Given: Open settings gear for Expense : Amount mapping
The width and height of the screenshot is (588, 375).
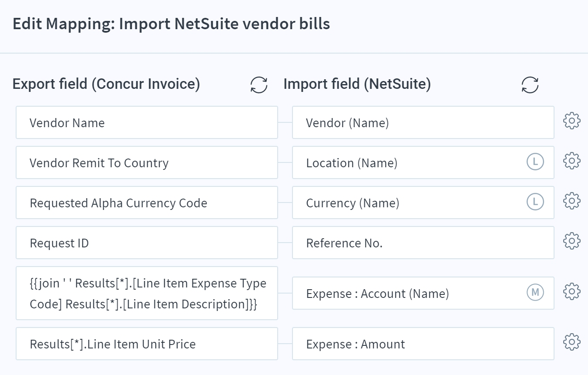Looking at the screenshot, I should click(571, 341).
